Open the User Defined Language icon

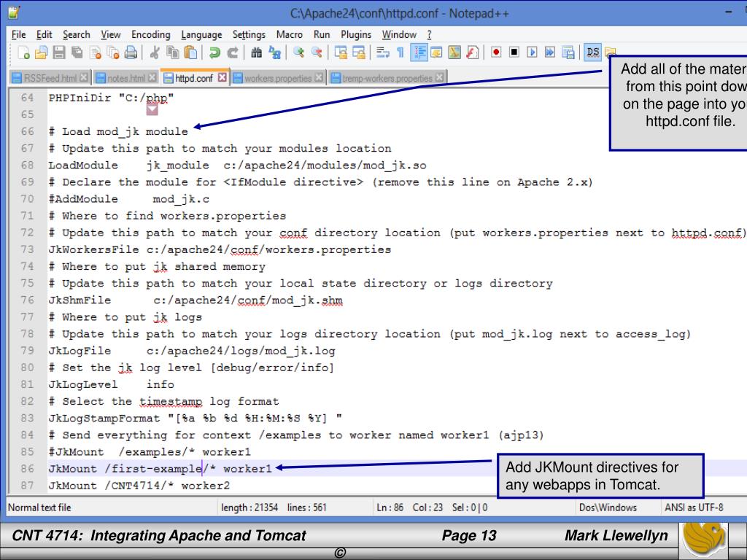tap(436, 52)
